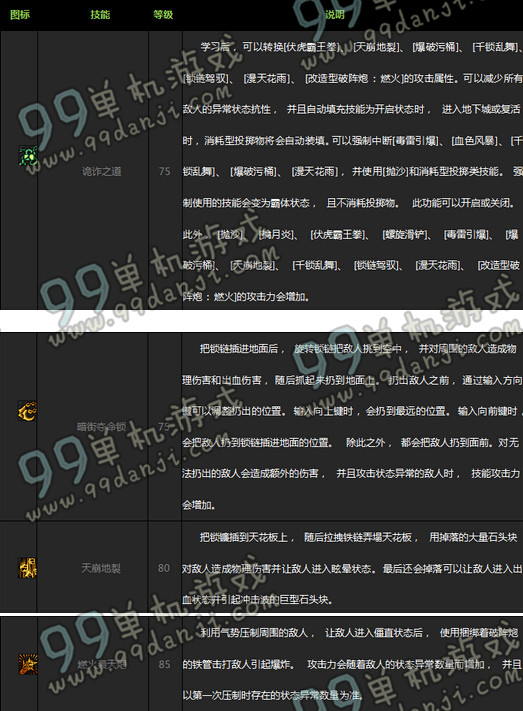
Task: Click the description starting with 利用气势压制
Action: [x=352, y=663]
